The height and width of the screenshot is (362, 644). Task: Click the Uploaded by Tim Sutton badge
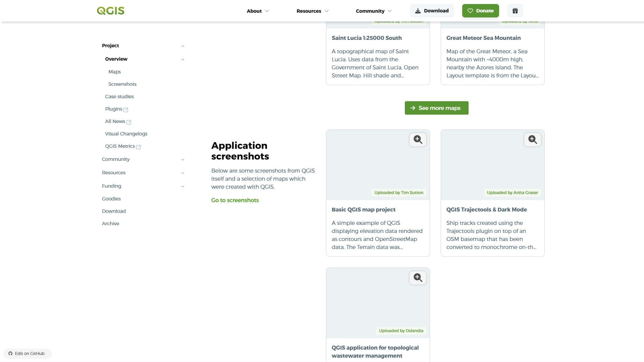399,193
